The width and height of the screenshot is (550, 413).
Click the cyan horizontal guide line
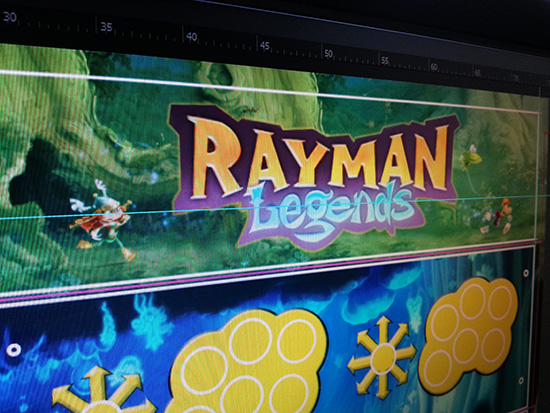[275, 207]
